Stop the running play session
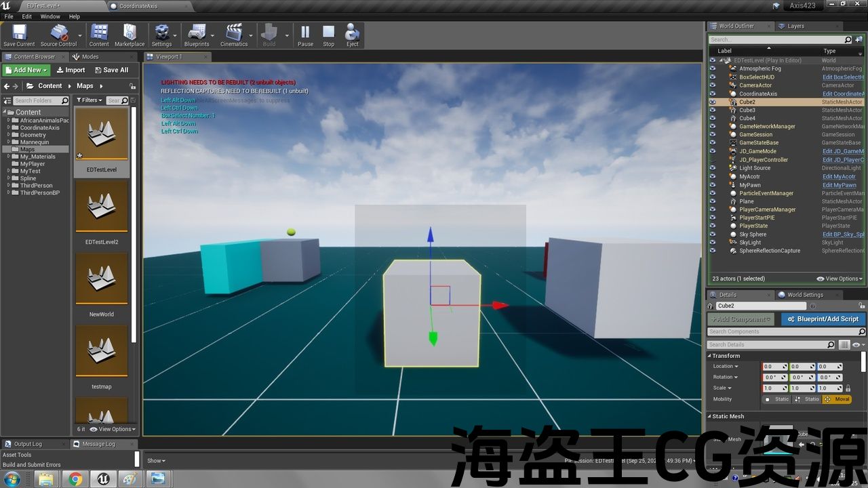The height and width of the screenshot is (488, 868). click(328, 35)
